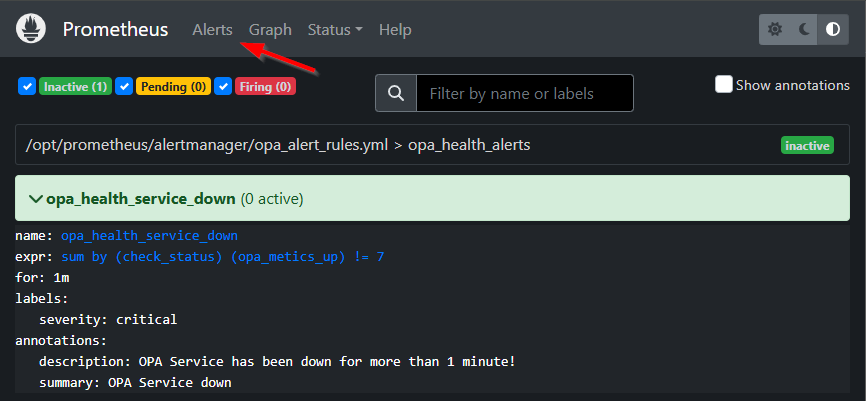Switch to light theme gear icon
Screen dimensions: 866x401
pos(775,29)
